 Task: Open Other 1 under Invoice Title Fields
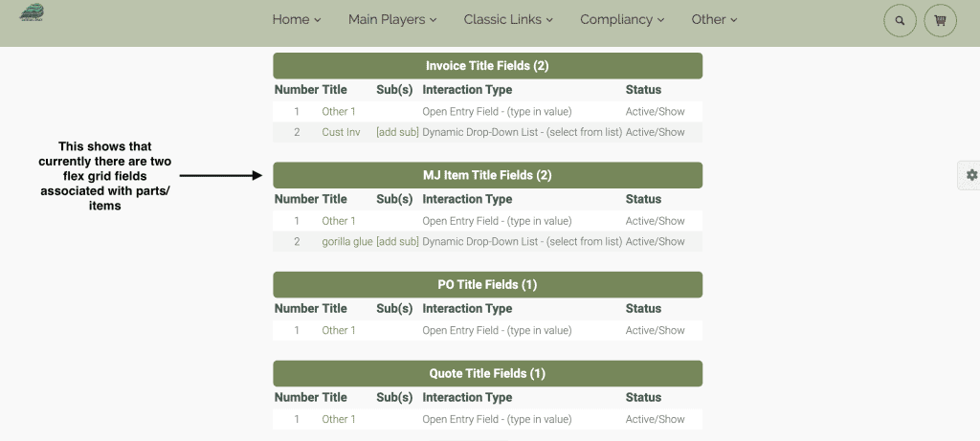click(339, 112)
